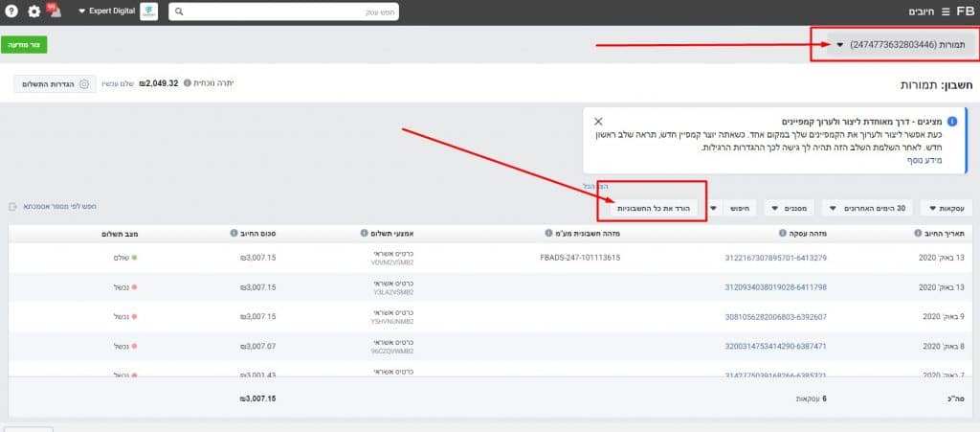Click the green 'צור מודעה' button

pos(24,45)
